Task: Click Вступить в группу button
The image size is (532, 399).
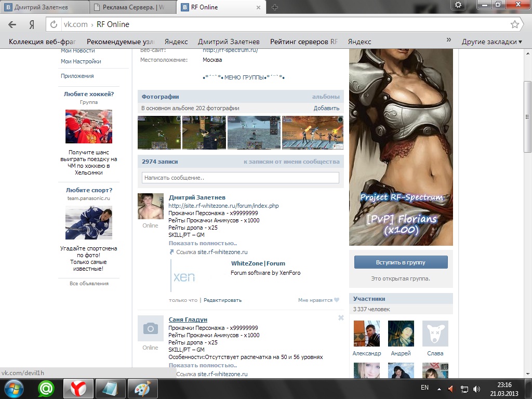Action: point(401,262)
